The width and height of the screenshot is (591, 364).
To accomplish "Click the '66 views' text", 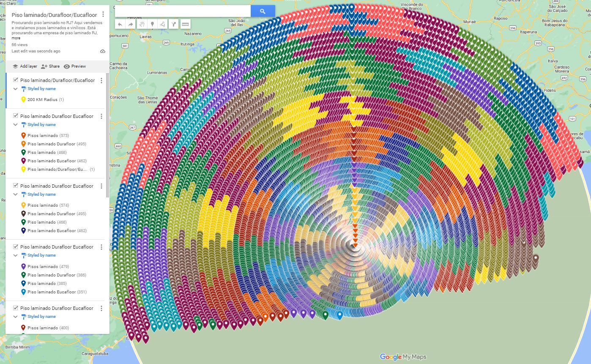I will pyautogui.click(x=19, y=44).
